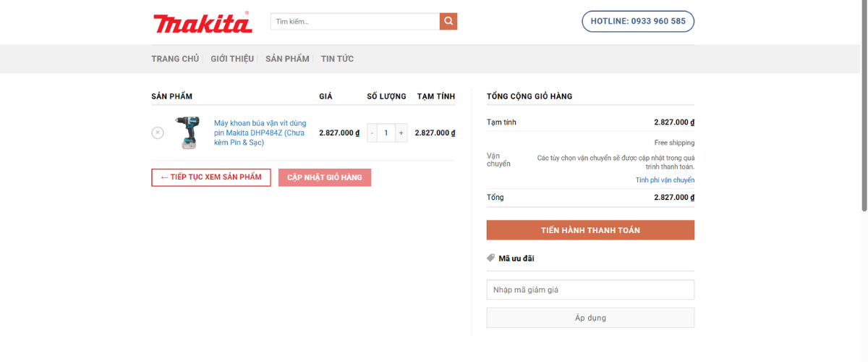868x362 pixels.
Task: Open the TIN TỨC menu item
Action: tap(337, 59)
